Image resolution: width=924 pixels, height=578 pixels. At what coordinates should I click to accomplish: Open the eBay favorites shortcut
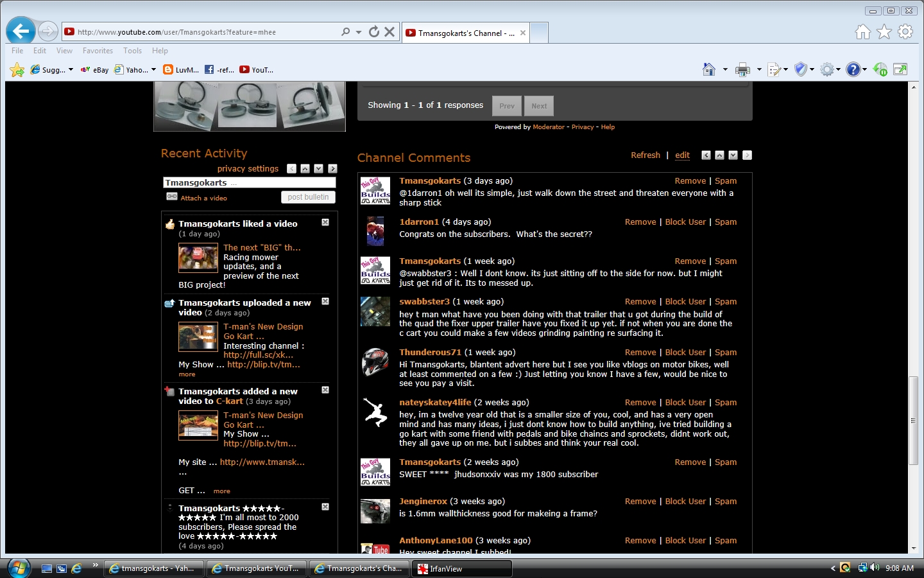95,69
